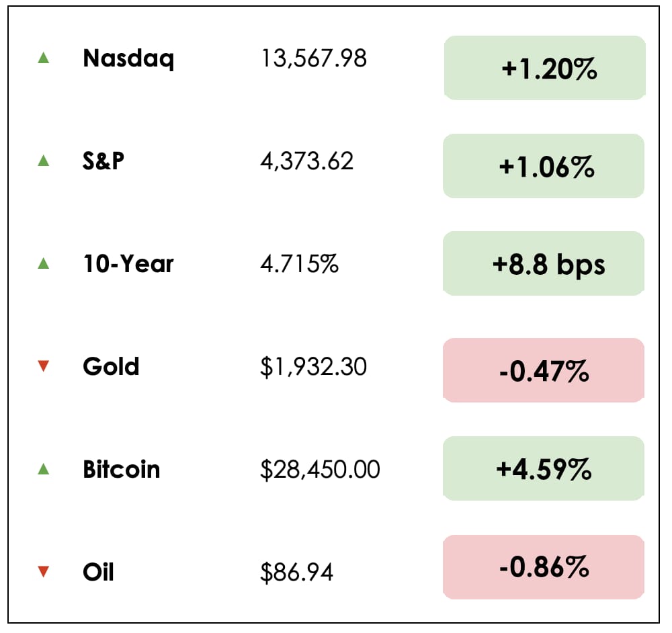This screenshot has width=672, height=633.
Task: Click the red -0.47% badge
Action: click(x=544, y=370)
